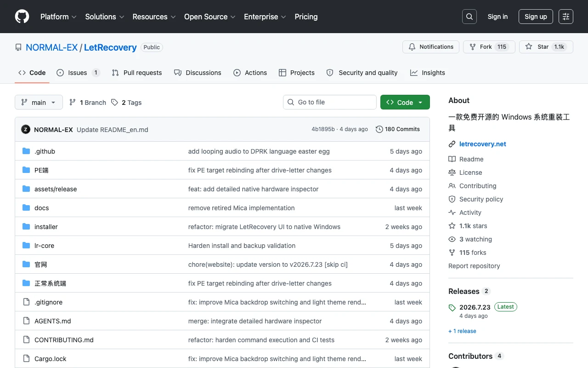Open the AGENTS.md file

pyautogui.click(x=53, y=321)
